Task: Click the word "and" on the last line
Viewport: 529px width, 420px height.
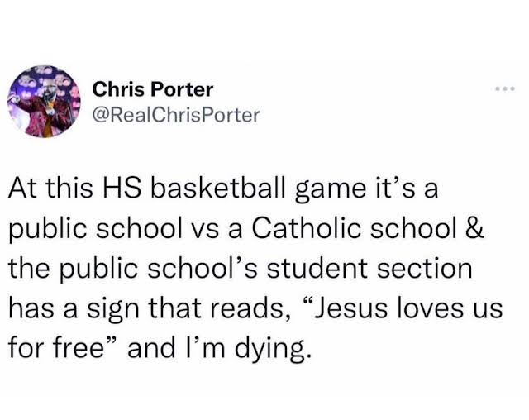Action: tap(151, 348)
